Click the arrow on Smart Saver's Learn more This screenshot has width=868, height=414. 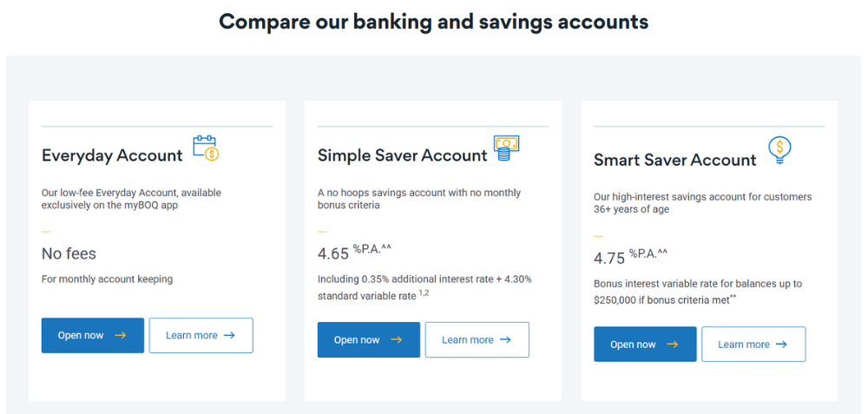coord(781,345)
